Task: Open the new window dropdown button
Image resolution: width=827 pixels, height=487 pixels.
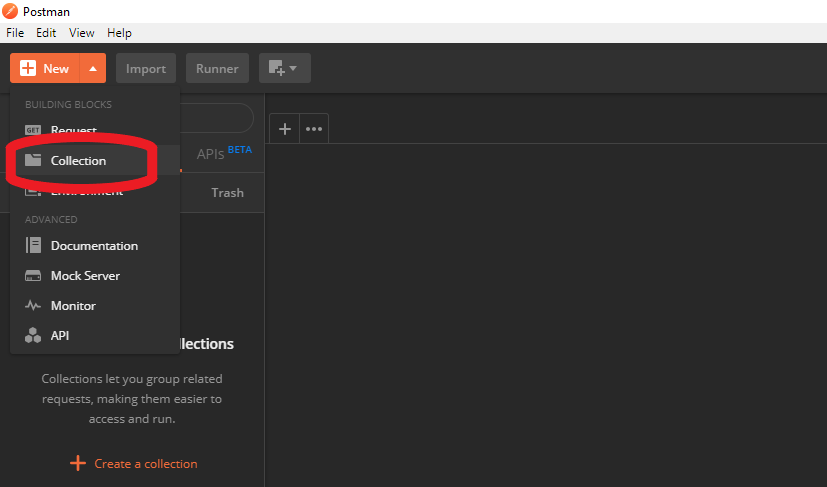Action: [284, 69]
